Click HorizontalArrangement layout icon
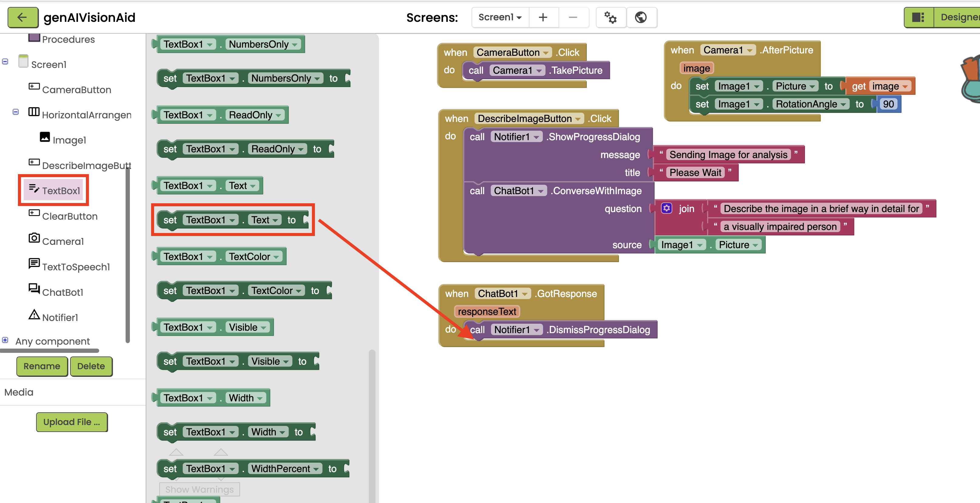This screenshot has height=503, width=980. coord(34,112)
